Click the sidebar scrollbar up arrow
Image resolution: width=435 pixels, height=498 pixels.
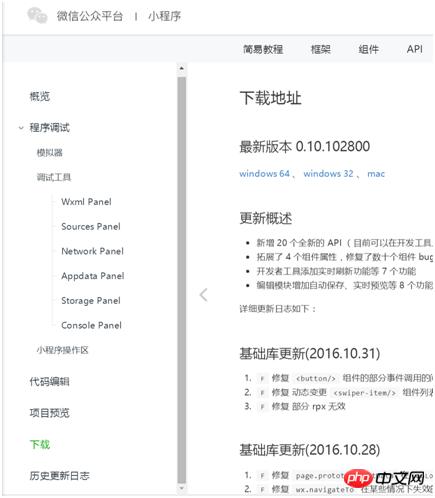pos(182,68)
